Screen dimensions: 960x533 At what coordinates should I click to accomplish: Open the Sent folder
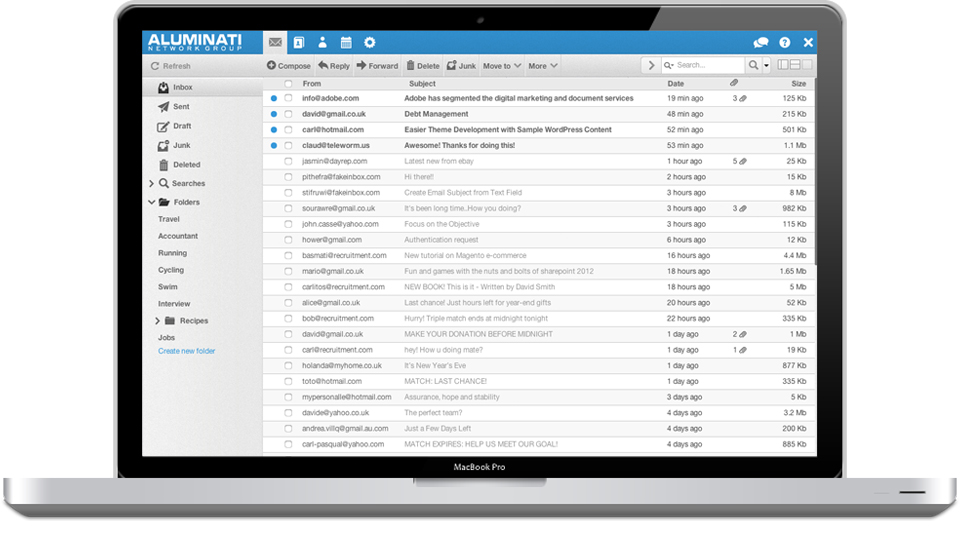tap(180, 107)
